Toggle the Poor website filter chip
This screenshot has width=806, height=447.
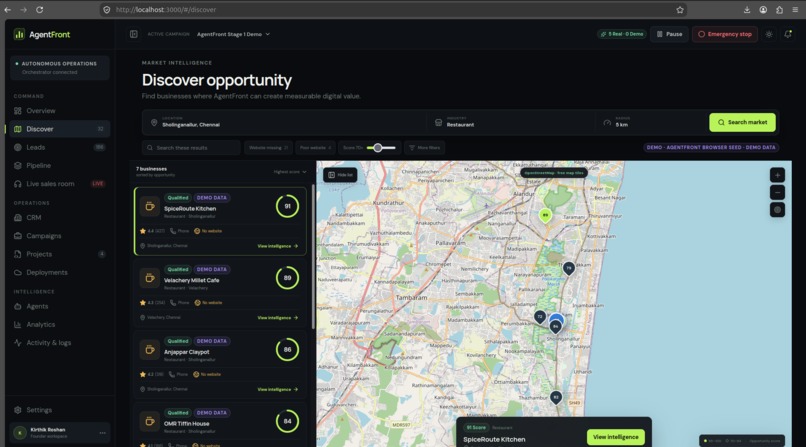pyautogui.click(x=315, y=148)
